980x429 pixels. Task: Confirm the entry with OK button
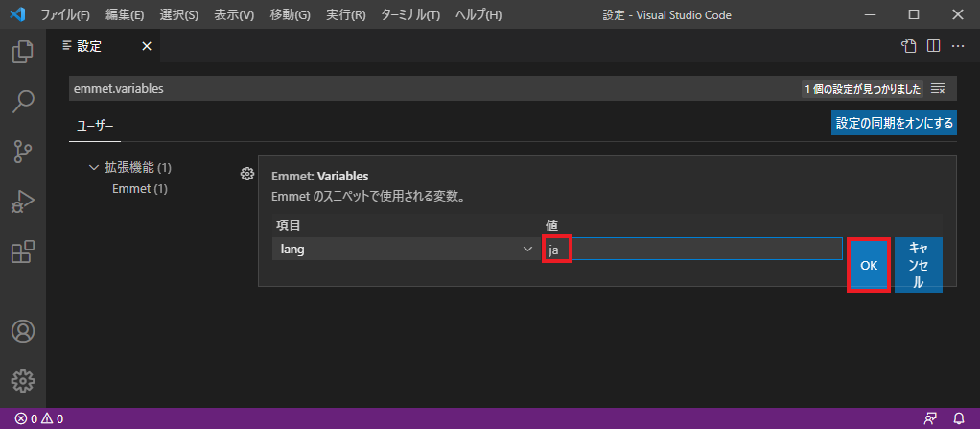click(x=869, y=265)
